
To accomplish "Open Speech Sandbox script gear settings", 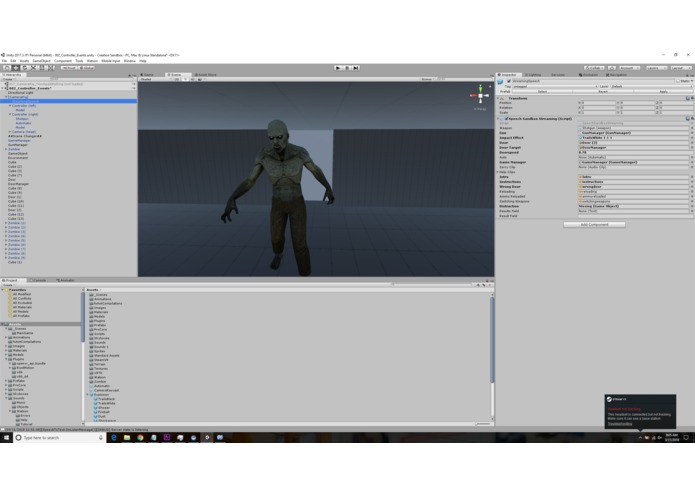I will pyautogui.click(x=692, y=119).
